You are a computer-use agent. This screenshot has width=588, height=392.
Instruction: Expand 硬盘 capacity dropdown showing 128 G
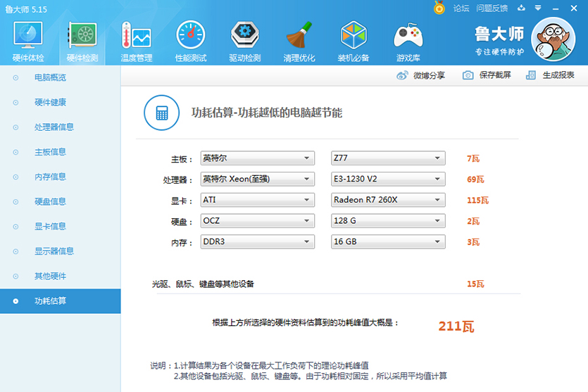click(388, 221)
